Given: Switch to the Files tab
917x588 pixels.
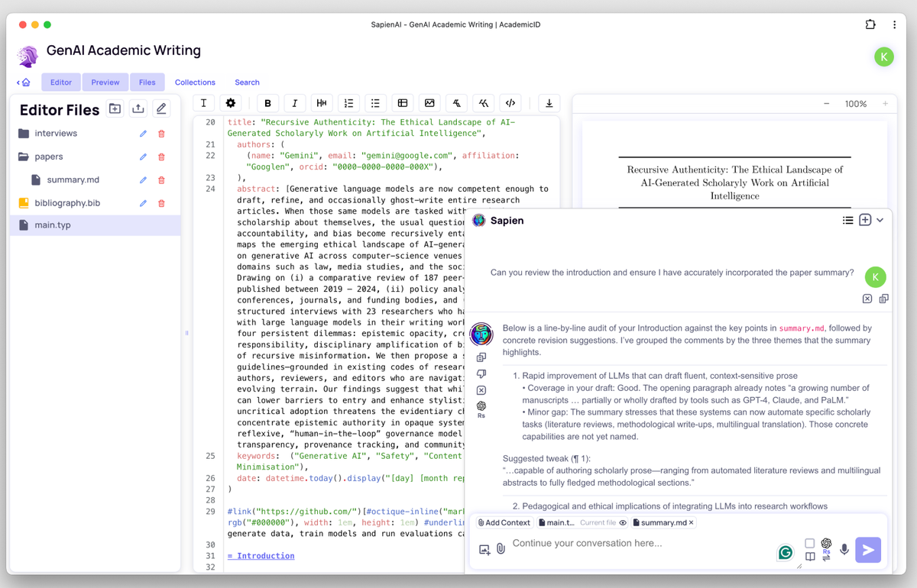Looking at the screenshot, I should tap(147, 82).
